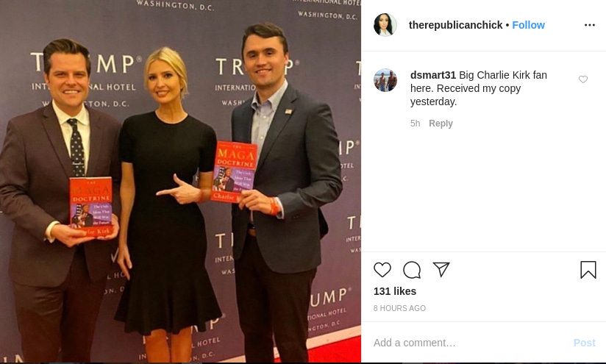Visit the dsmart31 username link

433,75
